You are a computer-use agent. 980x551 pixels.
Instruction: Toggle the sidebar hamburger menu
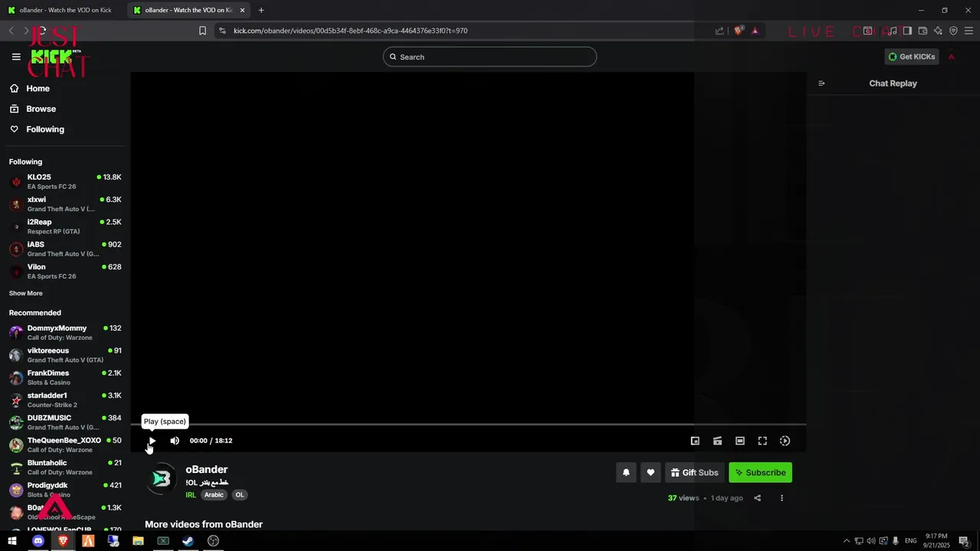pos(16,57)
